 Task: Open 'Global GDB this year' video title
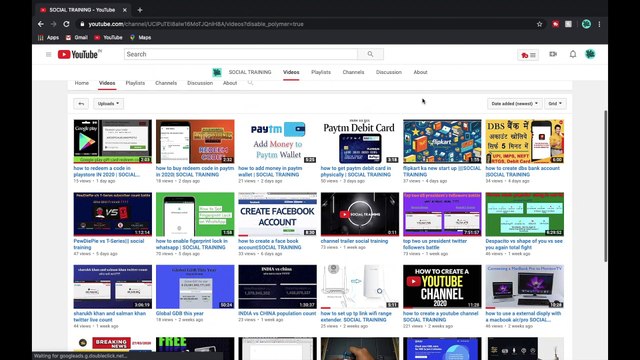pyautogui.click(x=180, y=313)
